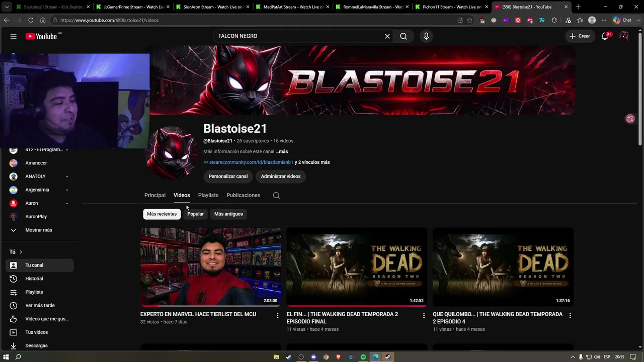Screen dimensions: 644x362
Task: Open the Copilot Chat button
Action: 622,20
